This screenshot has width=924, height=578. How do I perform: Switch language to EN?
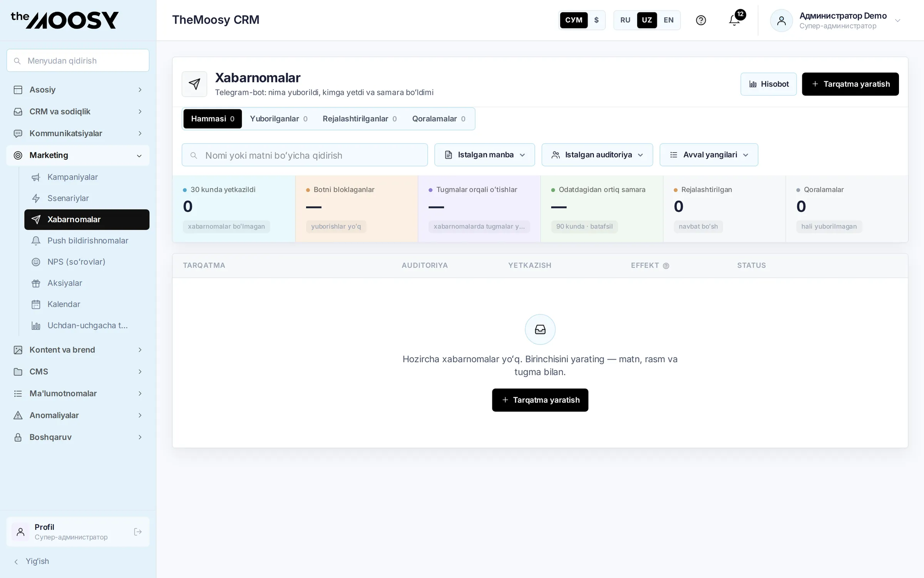(x=669, y=20)
